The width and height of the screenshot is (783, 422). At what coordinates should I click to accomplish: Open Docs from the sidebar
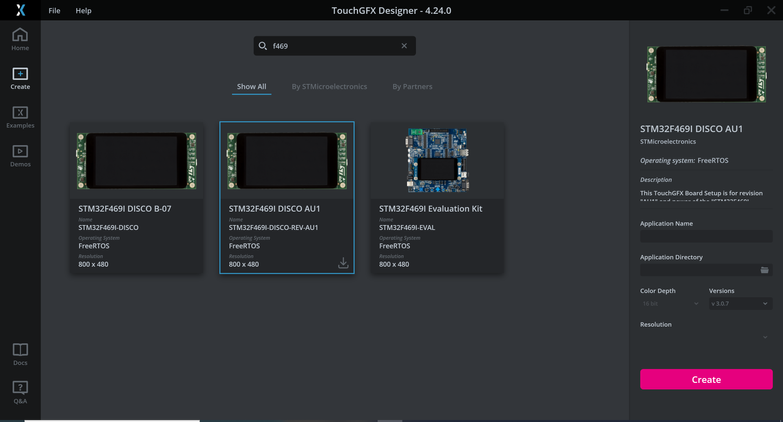(20, 354)
